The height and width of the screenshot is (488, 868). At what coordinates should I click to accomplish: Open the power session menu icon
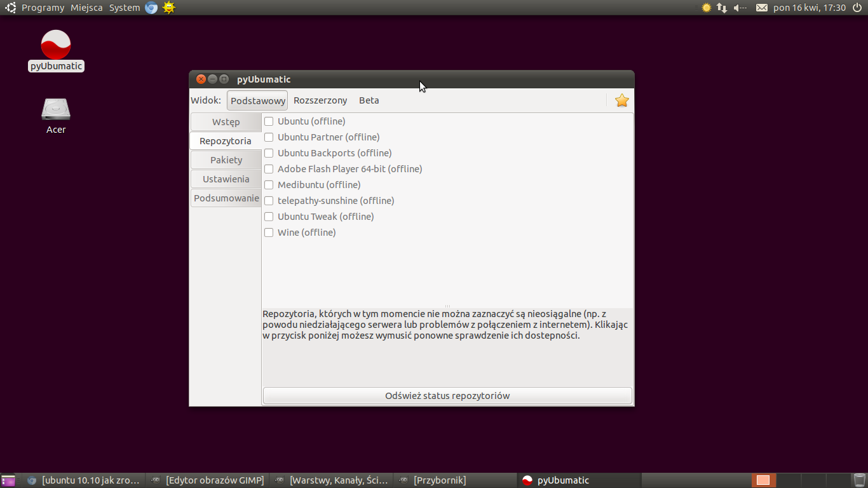857,8
